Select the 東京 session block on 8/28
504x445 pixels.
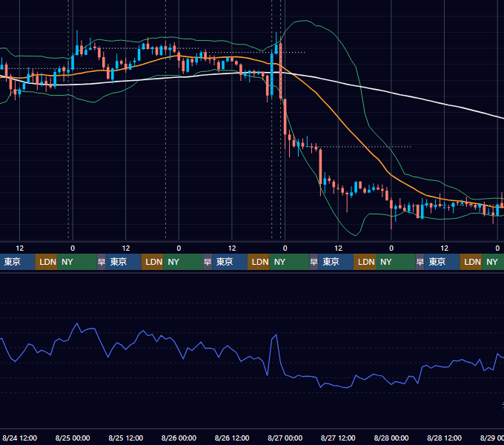coord(442,262)
